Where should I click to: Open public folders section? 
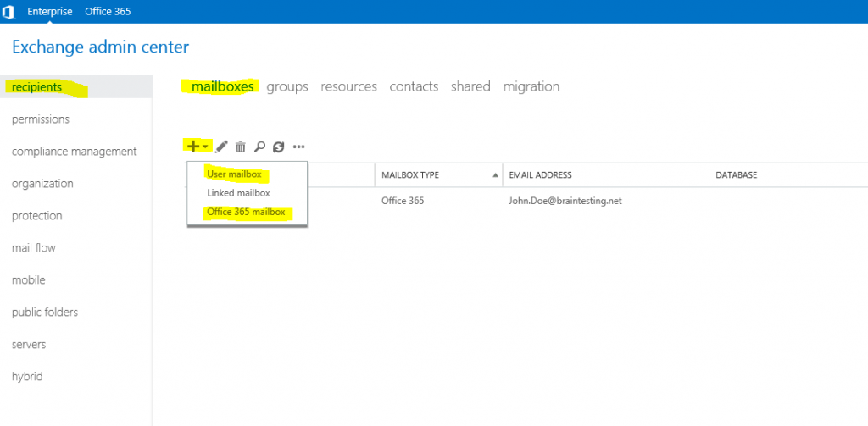coord(45,312)
